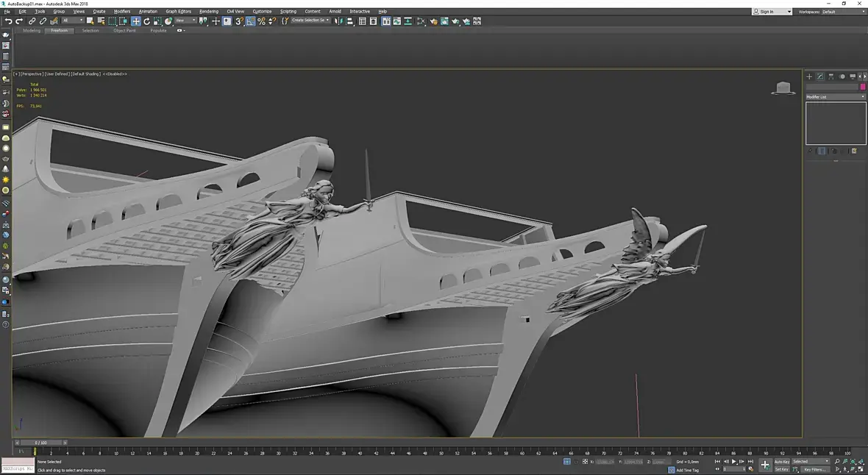Open the Rendering menu
Image resolution: width=868 pixels, height=475 pixels.
click(209, 12)
